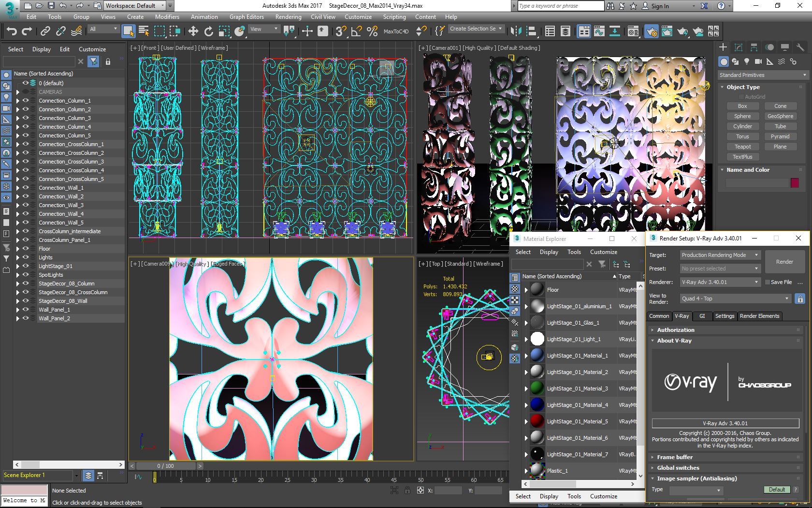Expand the Connection_Wall_3 tree entry

(18, 205)
